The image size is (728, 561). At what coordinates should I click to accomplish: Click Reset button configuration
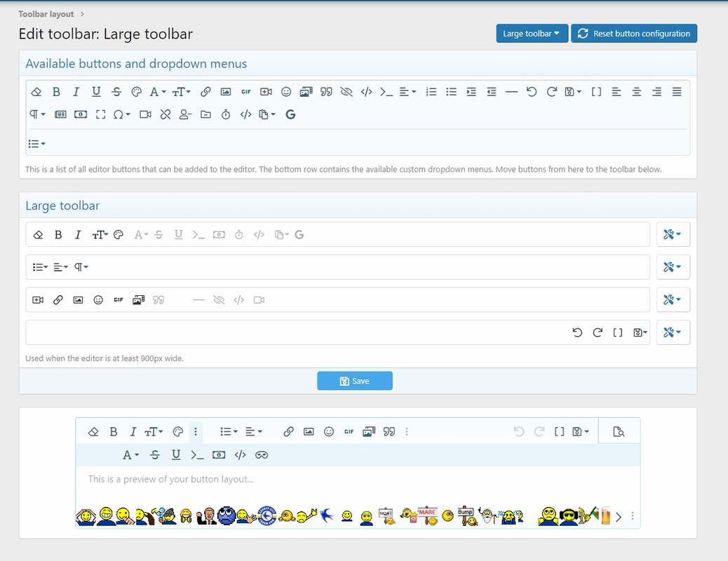[633, 33]
